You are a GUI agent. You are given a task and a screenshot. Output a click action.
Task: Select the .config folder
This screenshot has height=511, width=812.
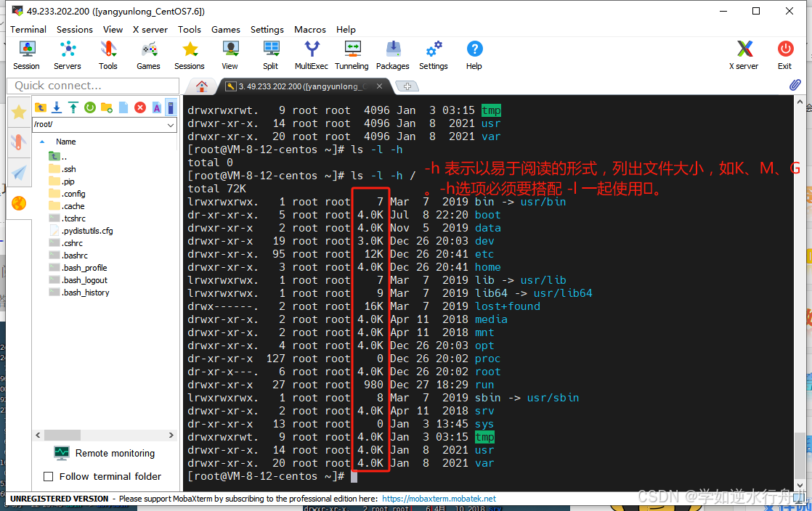point(67,194)
